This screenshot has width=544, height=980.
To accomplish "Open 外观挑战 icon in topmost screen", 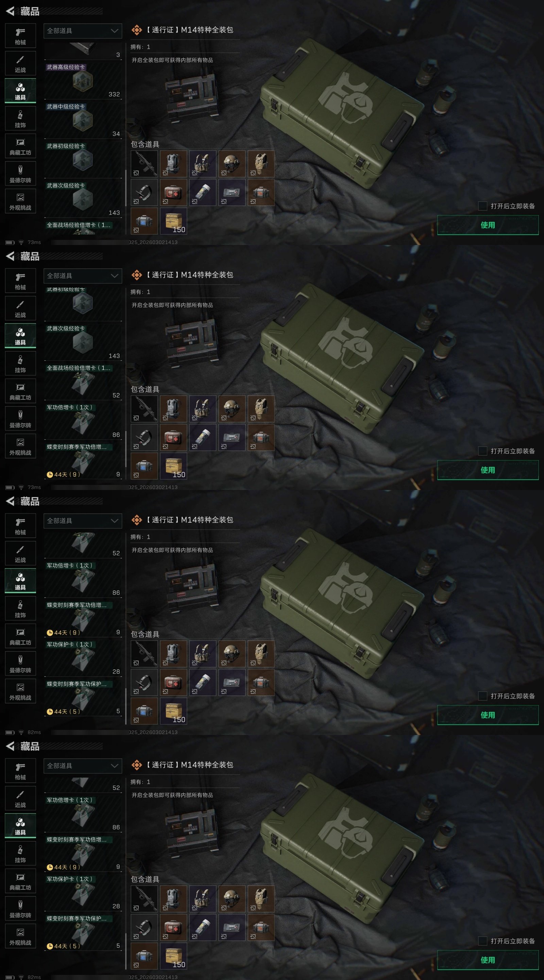I will tap(20, 201).
